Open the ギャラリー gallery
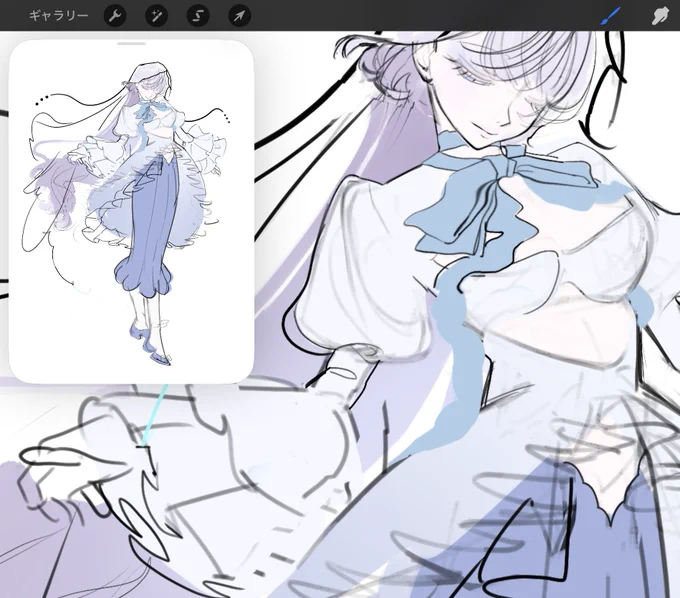This screenshot has width=680, height=598. pos(59,16)
